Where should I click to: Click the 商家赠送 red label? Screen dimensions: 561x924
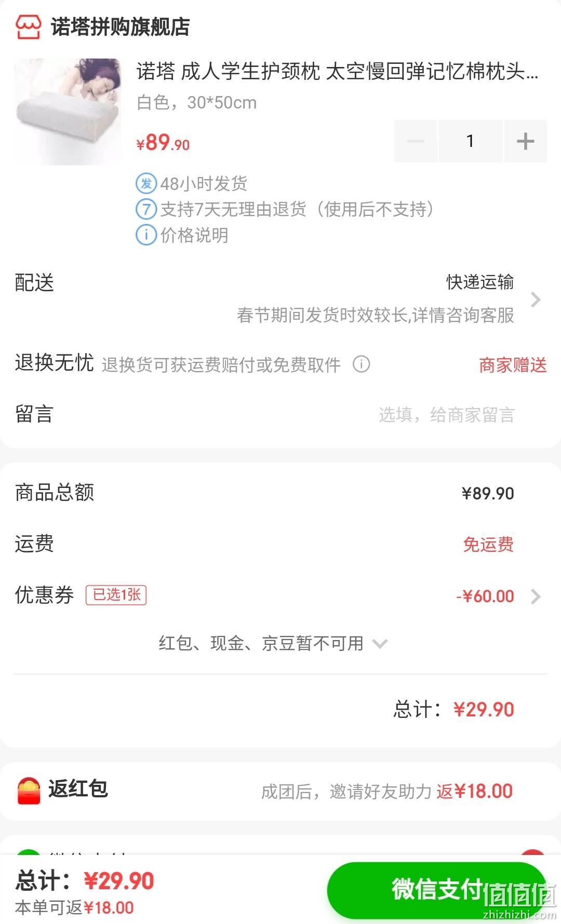pyautogui.click(x=513, y=365)
